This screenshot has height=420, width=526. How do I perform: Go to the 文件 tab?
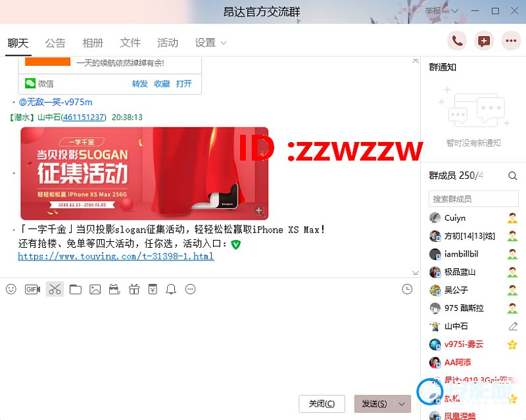point(130,43)
